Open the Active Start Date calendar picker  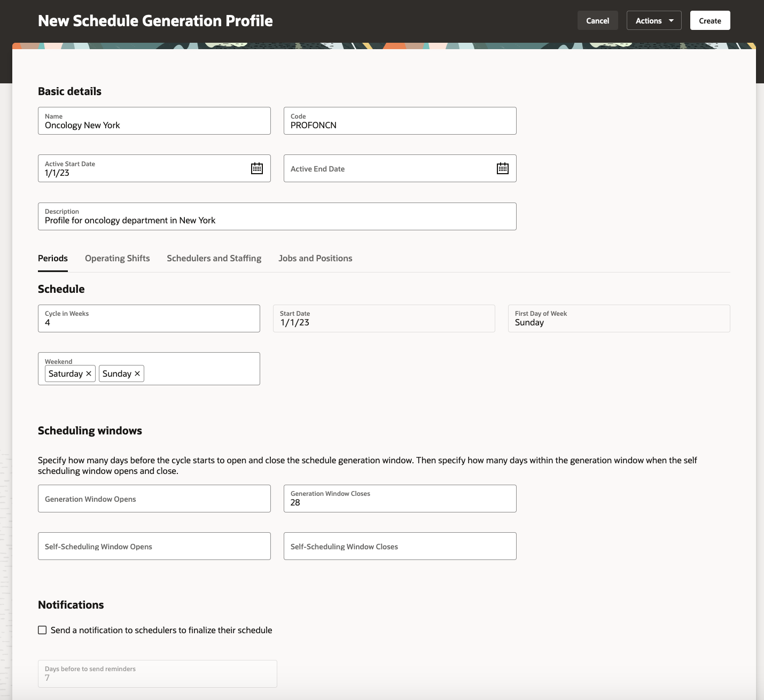pyautogui.click(x=257, y=168)
